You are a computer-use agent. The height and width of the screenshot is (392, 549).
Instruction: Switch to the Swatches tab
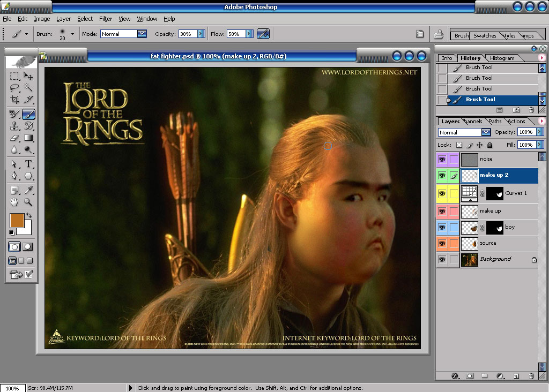(x=485, y=36)
